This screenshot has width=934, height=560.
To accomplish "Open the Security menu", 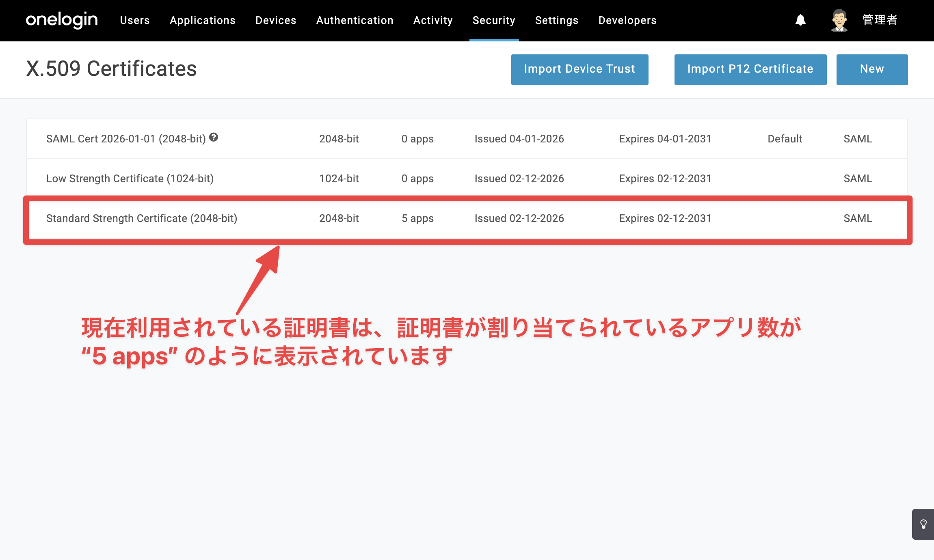I will click(494, 20).
